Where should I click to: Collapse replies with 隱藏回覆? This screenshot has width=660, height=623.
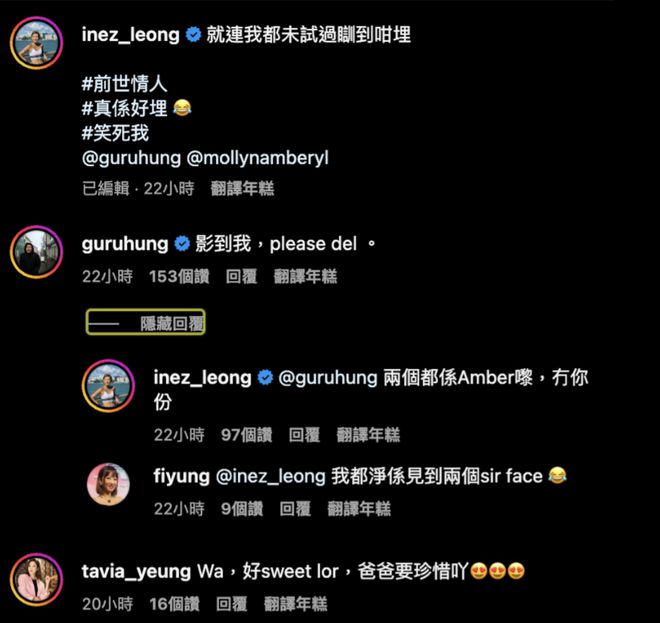click(x=146, y=322)
